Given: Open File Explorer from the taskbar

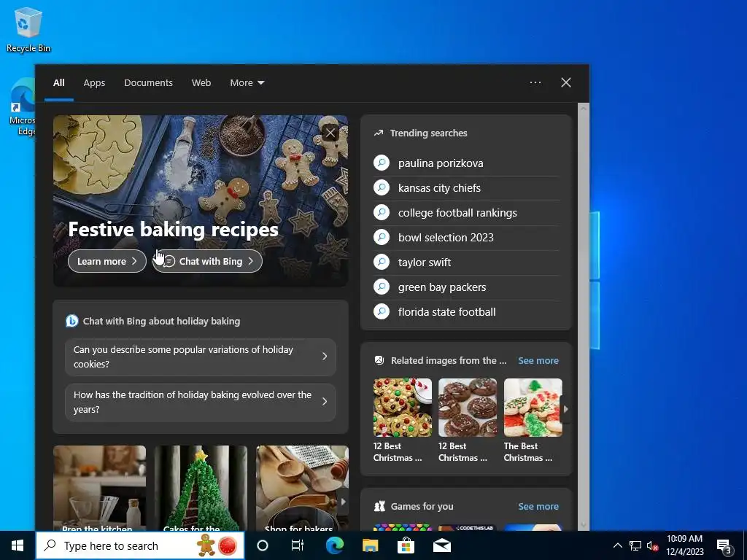Looking at the screenshot, I should pyautogui.click(x=370, y=545).
